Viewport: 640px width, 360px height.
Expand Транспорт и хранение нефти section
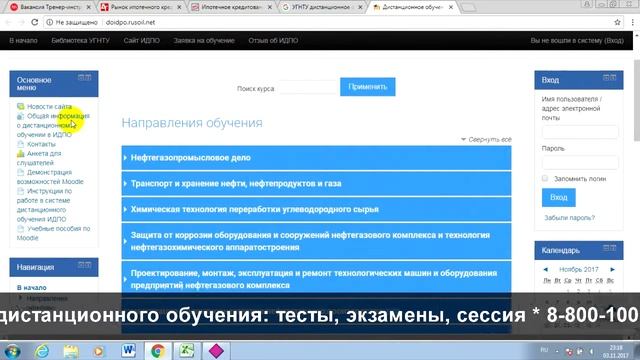coord(316,184)
